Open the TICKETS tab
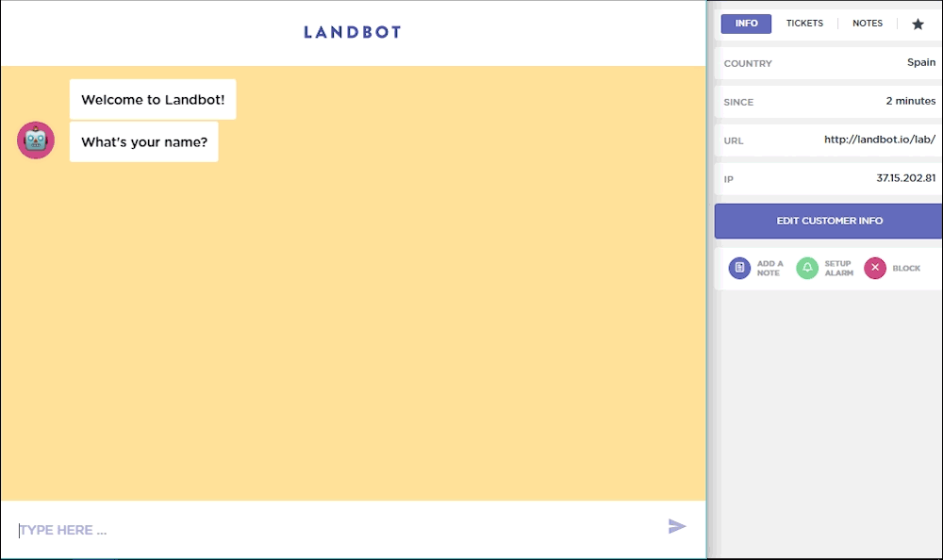Viewport: 943px width, 560px height. click(x=804, y=24)
